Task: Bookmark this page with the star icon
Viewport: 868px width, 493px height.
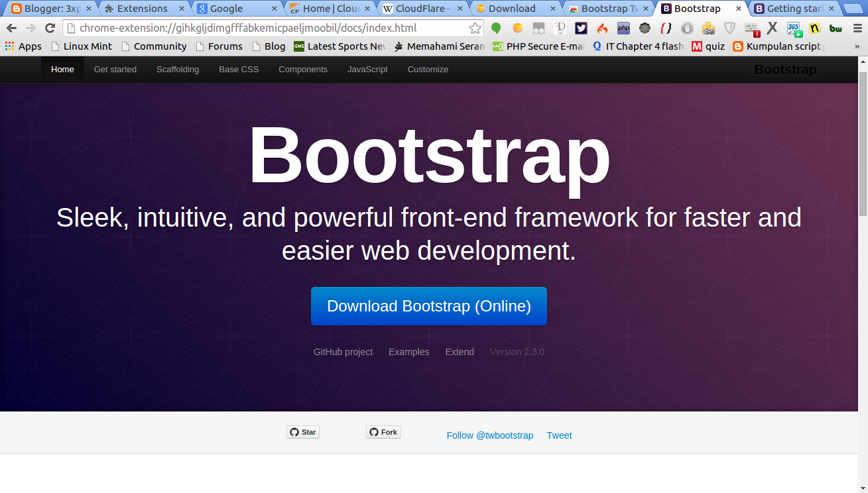Action: (x=475, y=28)
